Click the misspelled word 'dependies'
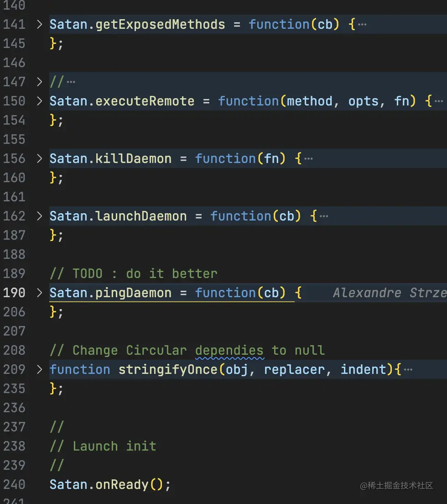The width and height of the screenshot is (447, 504). (229, 350)
